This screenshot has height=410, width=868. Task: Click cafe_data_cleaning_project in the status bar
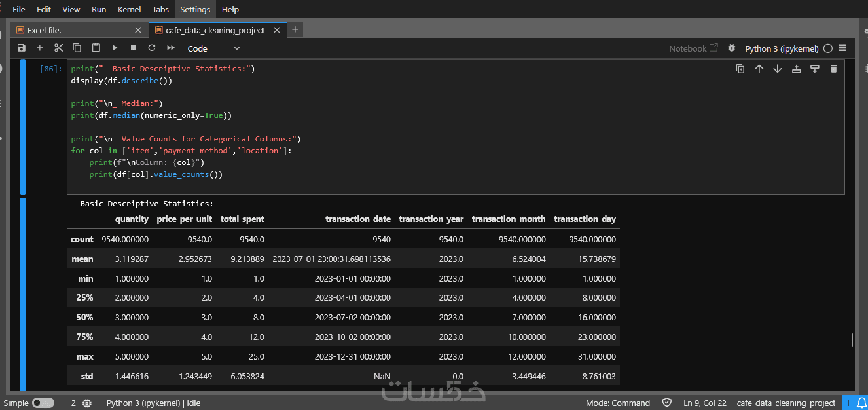(x=786, y=403)
